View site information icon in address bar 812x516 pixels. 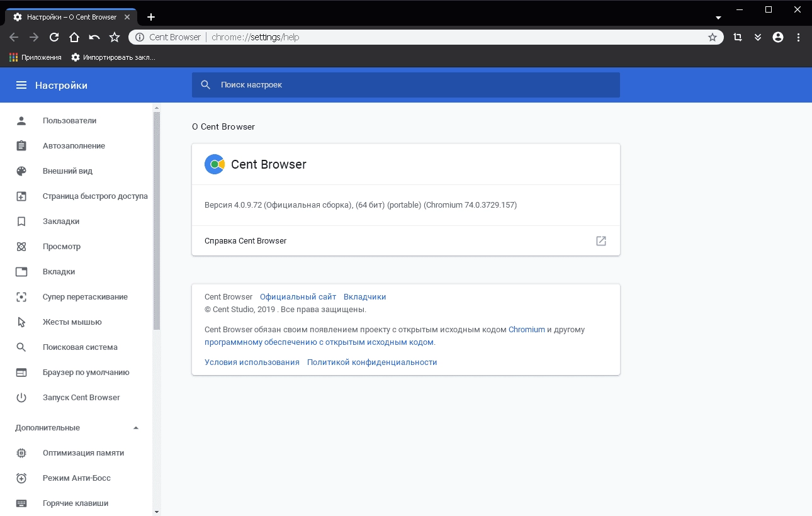(139, 37)
